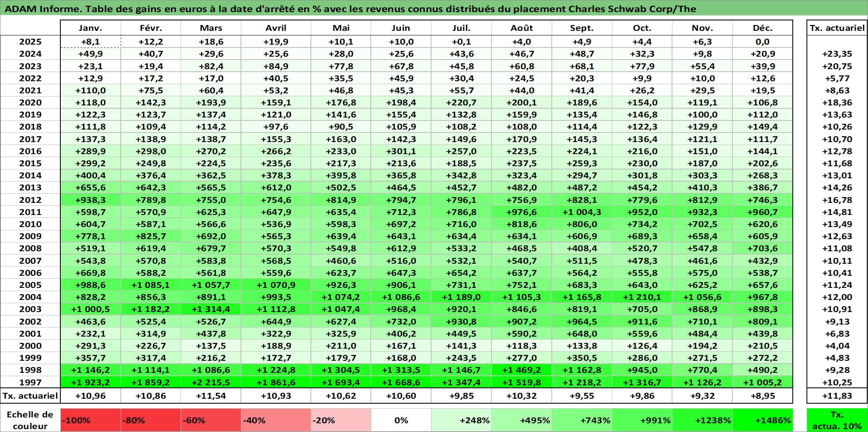Select the +49,9 cell for January 2024
The width and height of the screenshot is (868, 432).
point(90,54)
